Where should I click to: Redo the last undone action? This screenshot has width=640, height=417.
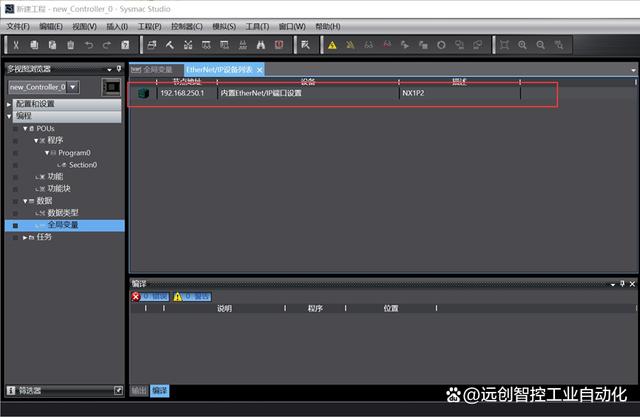pos(107,45)
